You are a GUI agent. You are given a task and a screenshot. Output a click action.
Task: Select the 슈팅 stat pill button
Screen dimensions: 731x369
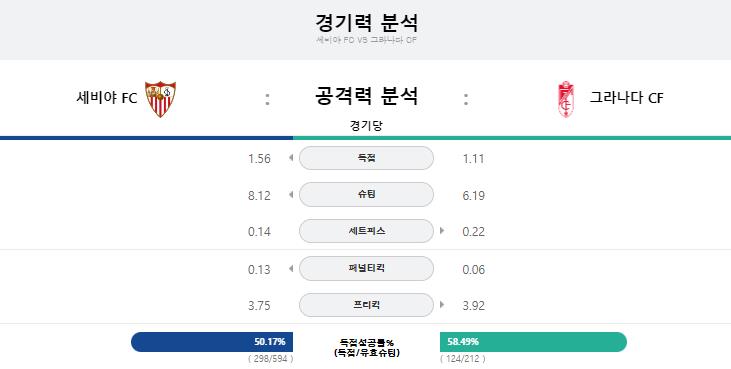(366, 194)
